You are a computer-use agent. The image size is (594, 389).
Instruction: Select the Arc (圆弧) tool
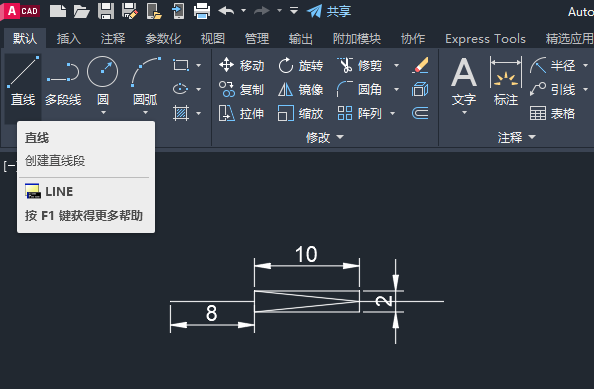point(145,80)
